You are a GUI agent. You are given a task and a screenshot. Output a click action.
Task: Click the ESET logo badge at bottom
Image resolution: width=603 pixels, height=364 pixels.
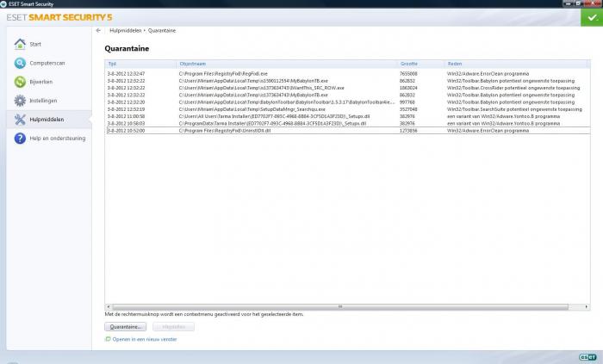click(x=588, y=357)
